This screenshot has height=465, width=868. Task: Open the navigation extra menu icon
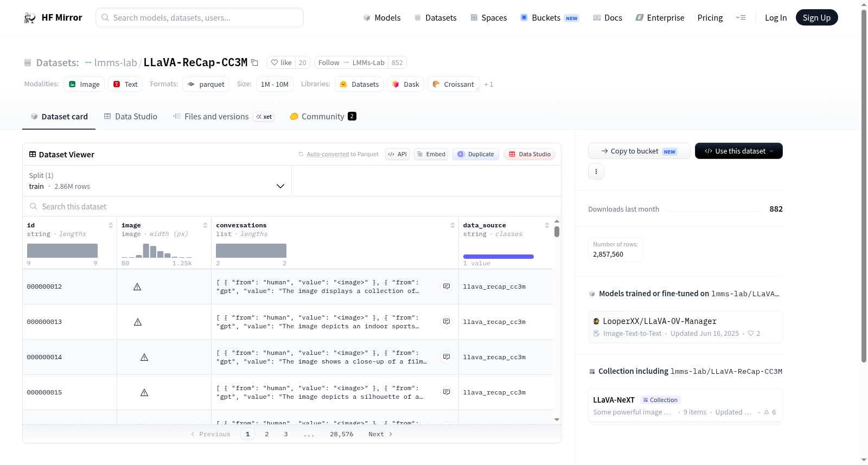tap(741, 17)
